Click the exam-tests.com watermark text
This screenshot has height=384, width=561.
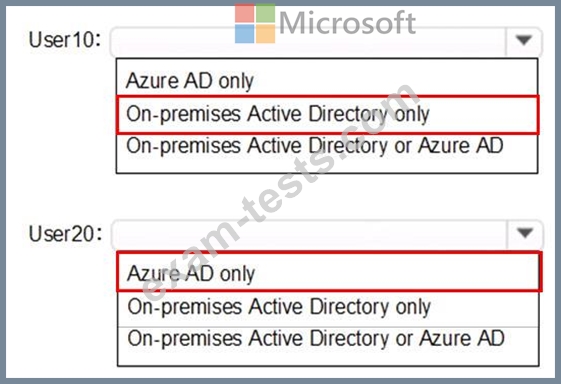279,191
